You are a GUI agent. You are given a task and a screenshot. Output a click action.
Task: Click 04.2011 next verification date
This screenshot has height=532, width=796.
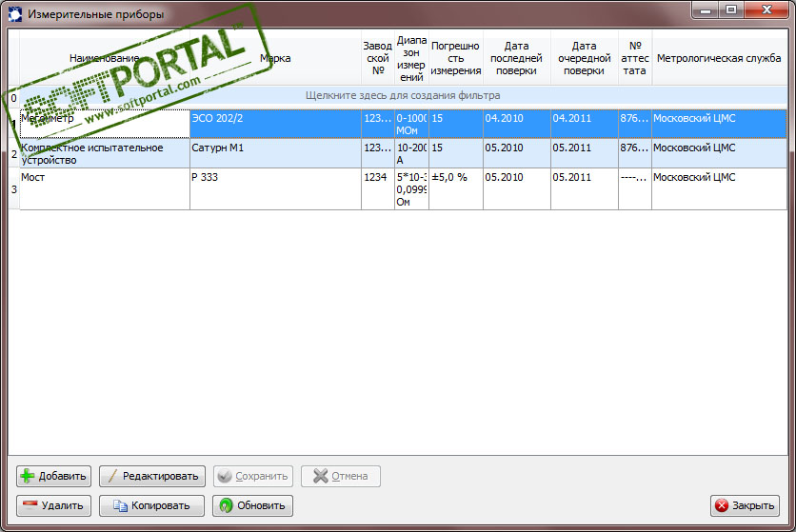click(585, 124)
